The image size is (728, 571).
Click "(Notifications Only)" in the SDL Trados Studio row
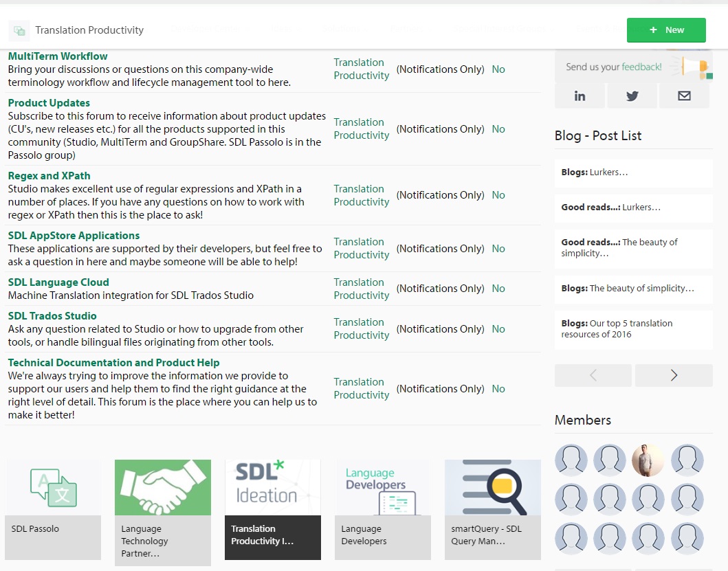tap(440, 329)
